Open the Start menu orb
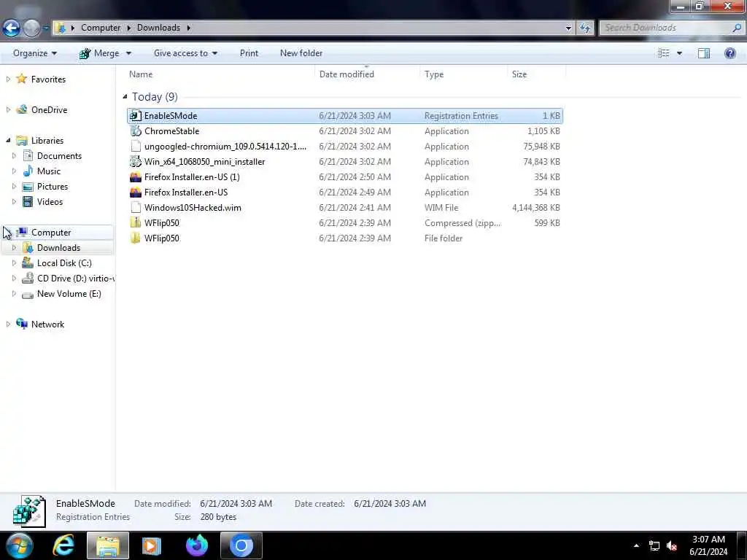 tap(19, 545)
